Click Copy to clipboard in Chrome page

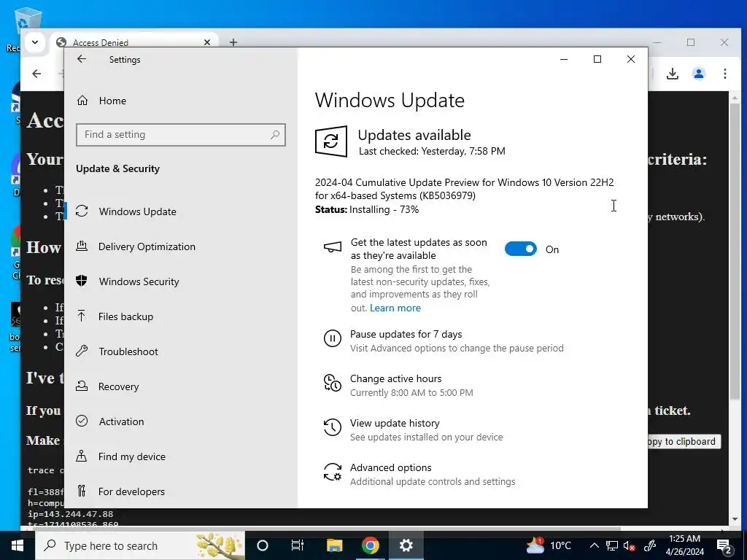tap(684, 441)
